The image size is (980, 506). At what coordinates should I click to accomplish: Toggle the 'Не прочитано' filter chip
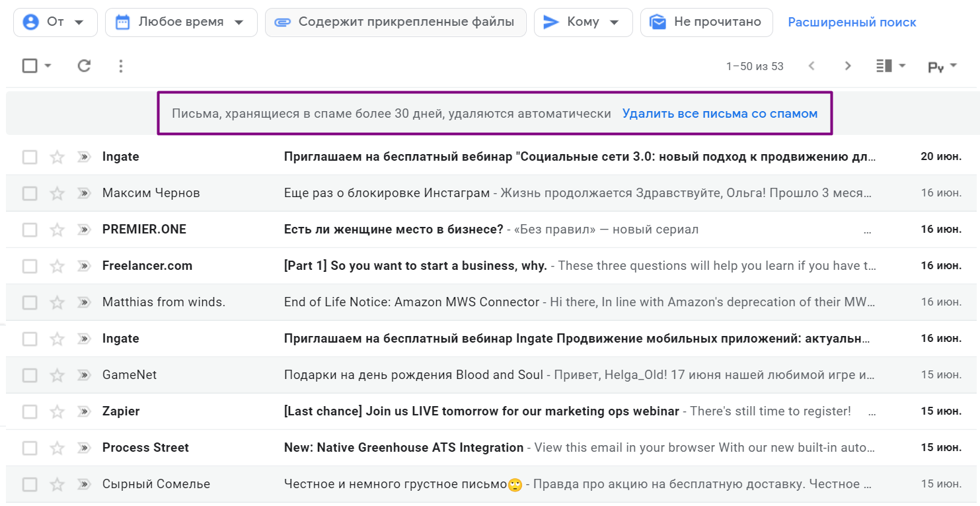tap(706, 22)
